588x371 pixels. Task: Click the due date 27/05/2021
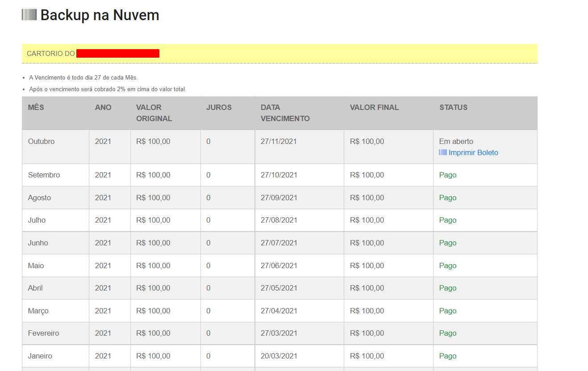coord(279,288)
